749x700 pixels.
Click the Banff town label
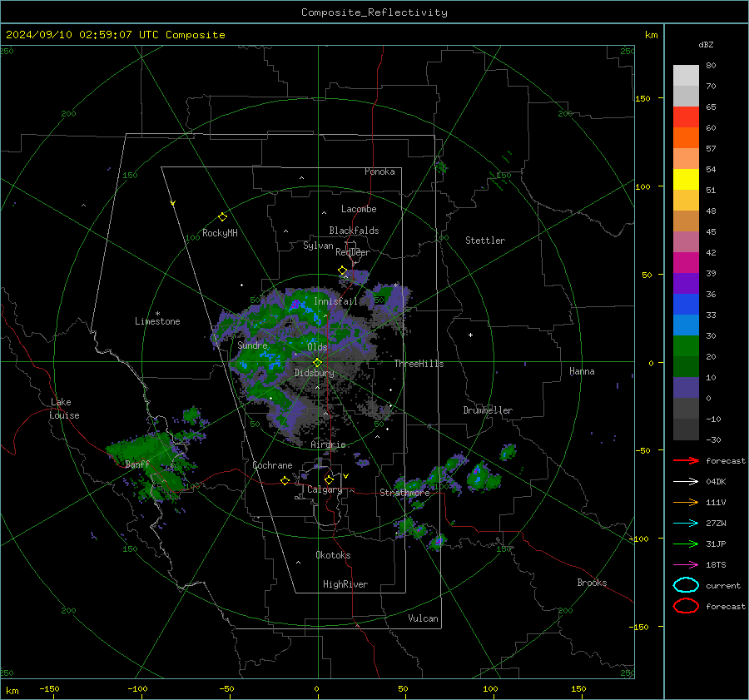pyautogui.click(x=137, y=464)
